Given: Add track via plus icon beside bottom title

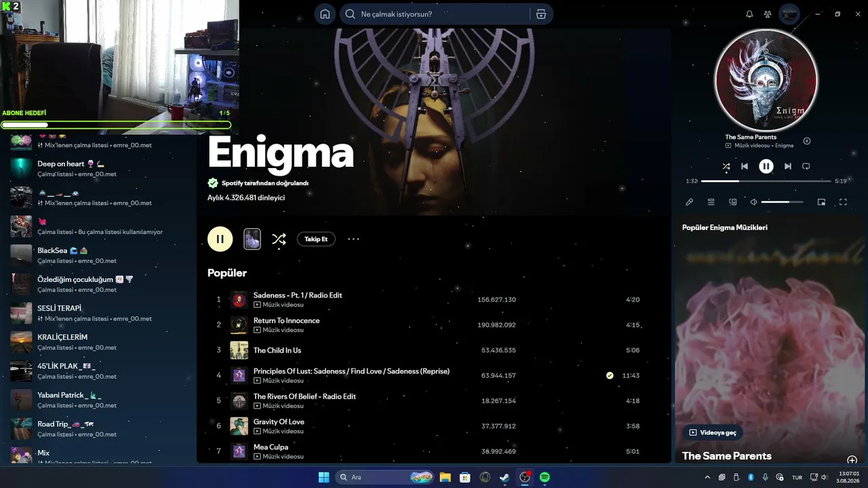Looking at the screenshot, I should point(852,460).
